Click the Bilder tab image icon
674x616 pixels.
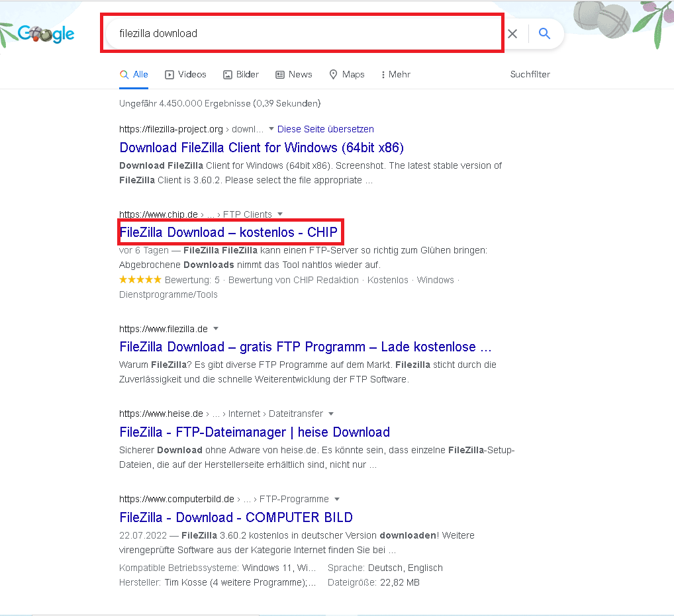227,75
